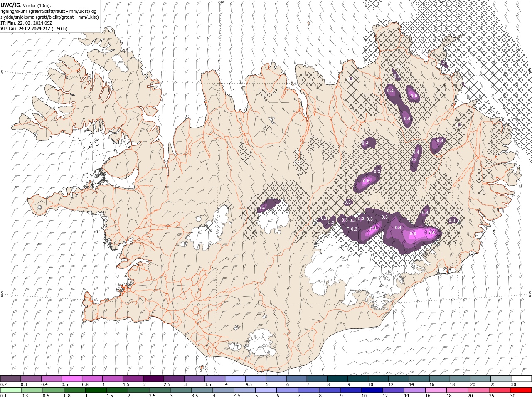532x399 pixels.
Task: Click the bright pink 0.5–0.8 swatch in the top legend row
Action: pos(72,378)
